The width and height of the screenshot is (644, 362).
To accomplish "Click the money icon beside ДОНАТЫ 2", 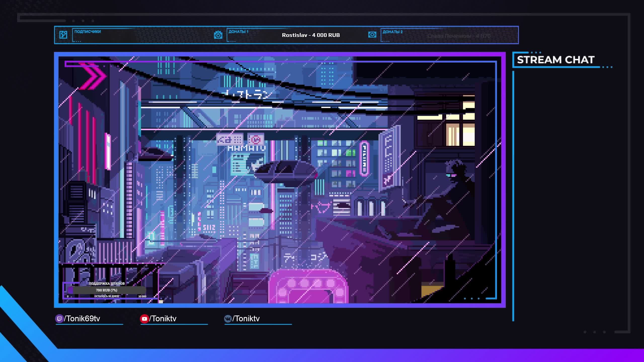I will [x=372, y=35].
